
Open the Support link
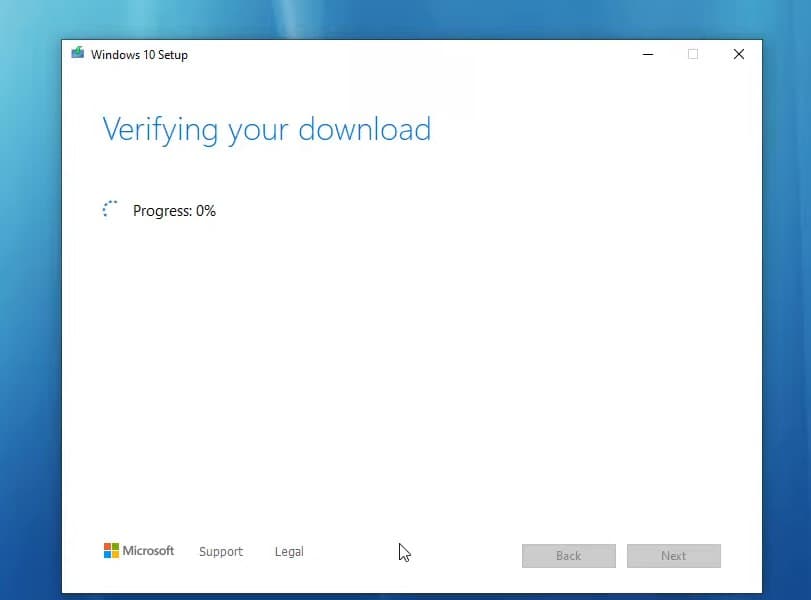point(221,552)
